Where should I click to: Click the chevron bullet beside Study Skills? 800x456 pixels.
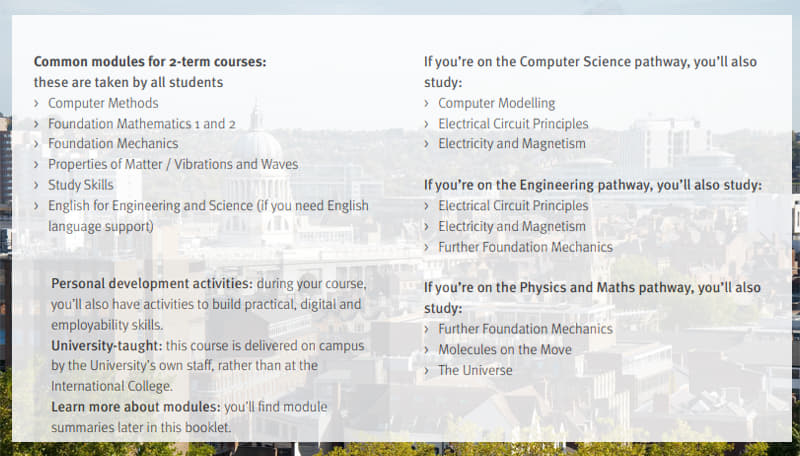[37, 185]
